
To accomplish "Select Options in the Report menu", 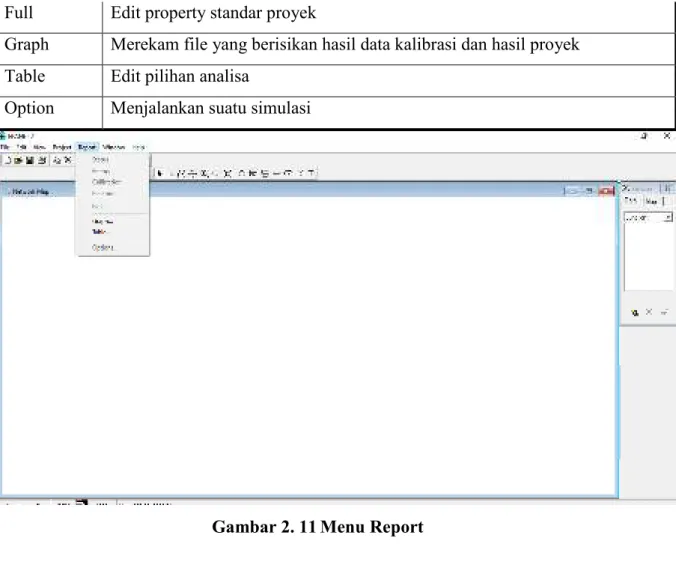I will point(113,247).
